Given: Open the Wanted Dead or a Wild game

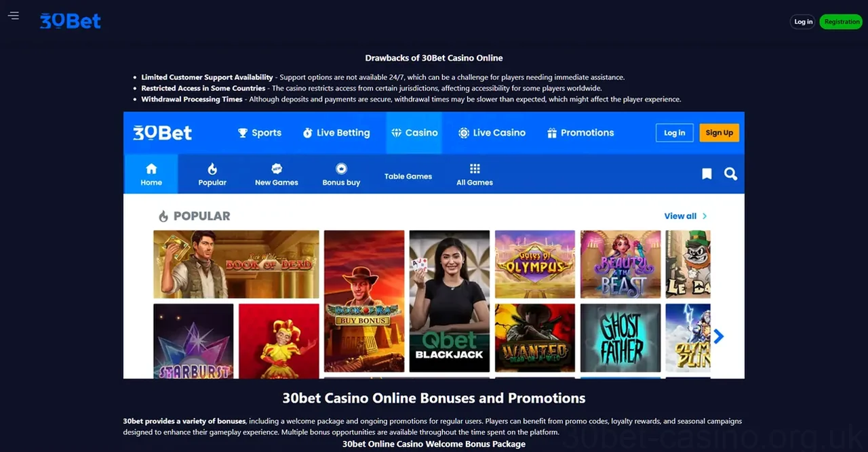Looking at the screenshot, I should 535,337.
